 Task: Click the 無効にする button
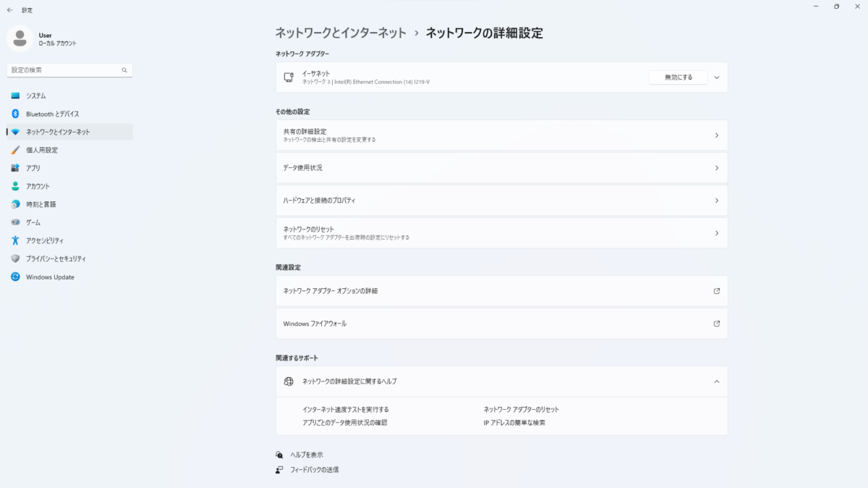[x=678, y=77]
